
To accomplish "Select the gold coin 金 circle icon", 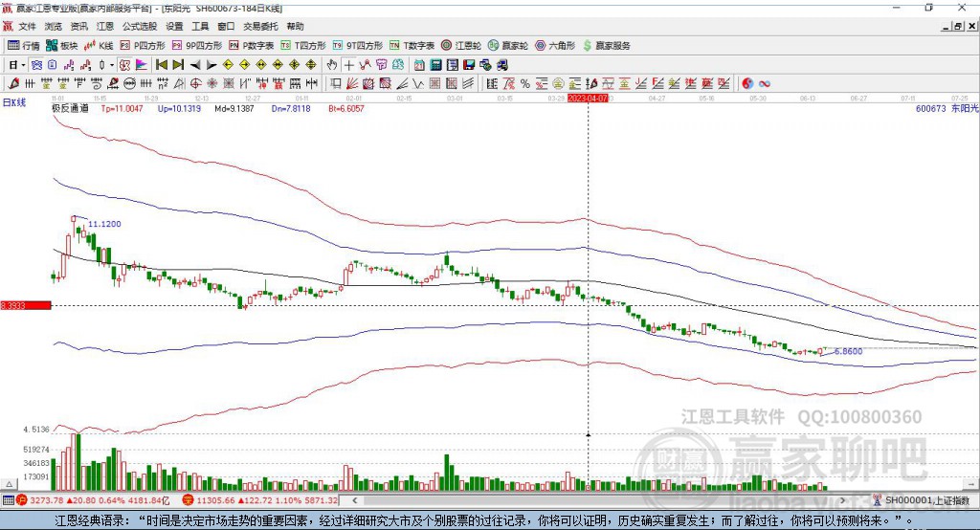I will 558,84.
